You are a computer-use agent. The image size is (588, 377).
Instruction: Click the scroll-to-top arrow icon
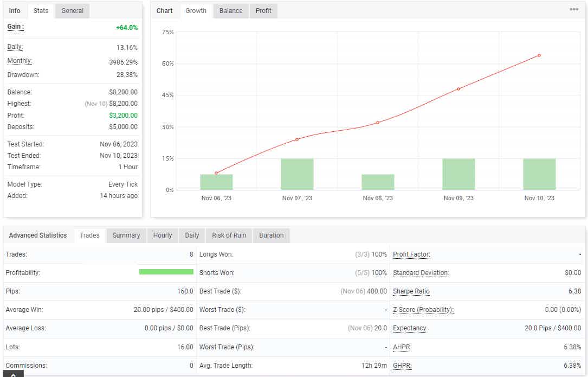click(13, 374)
